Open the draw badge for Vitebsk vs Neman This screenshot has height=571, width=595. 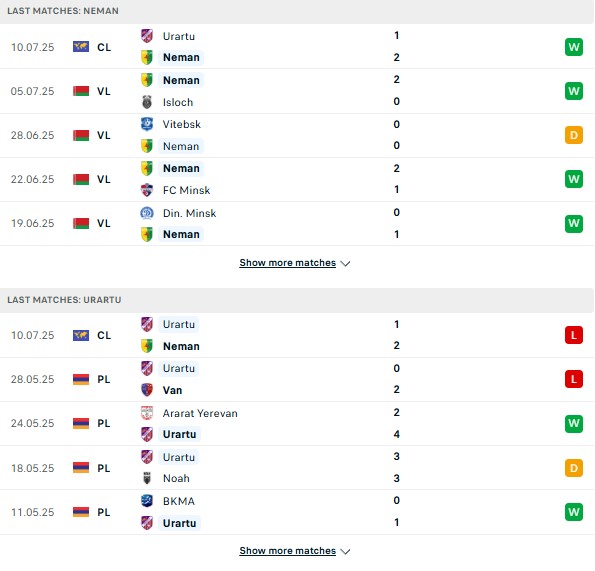click(x=574, y=135)
